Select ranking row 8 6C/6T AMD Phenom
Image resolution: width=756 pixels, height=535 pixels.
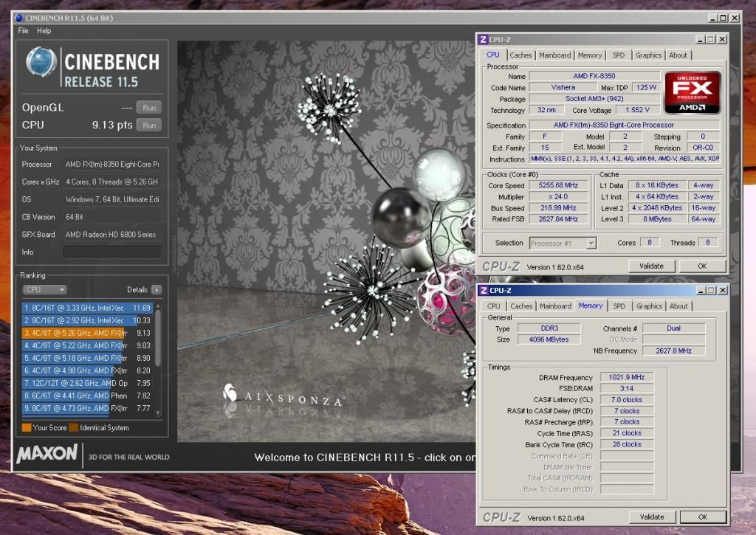87,396
